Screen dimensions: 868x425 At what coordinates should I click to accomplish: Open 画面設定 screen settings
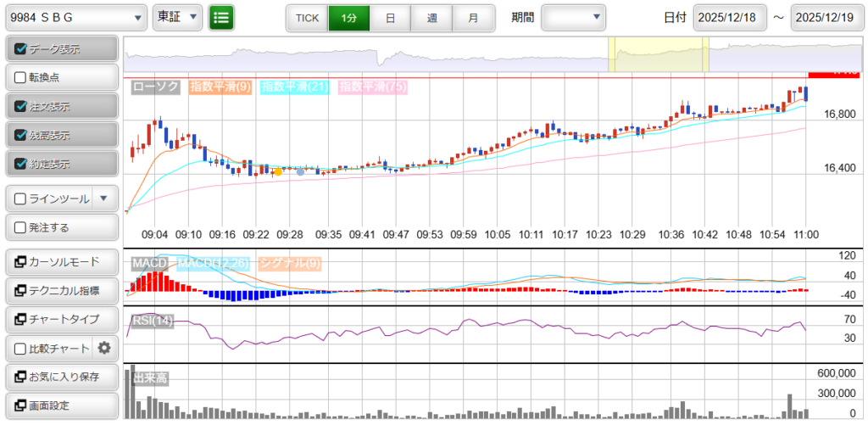coord(61,405)
